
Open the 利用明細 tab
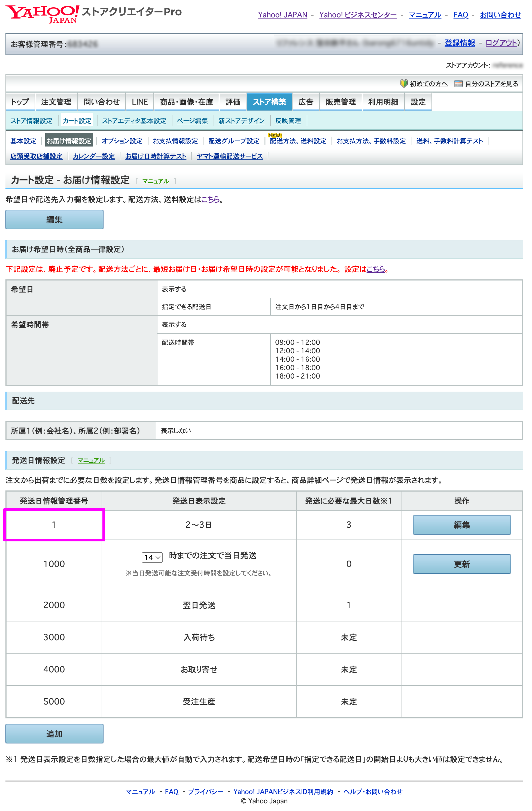pyautogui.click(x=383, y=102)
